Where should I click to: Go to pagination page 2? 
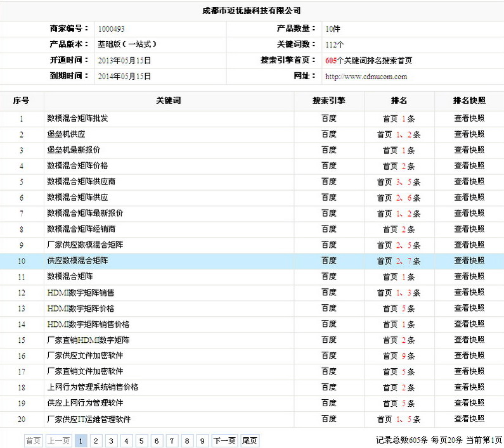coord(96,440)
